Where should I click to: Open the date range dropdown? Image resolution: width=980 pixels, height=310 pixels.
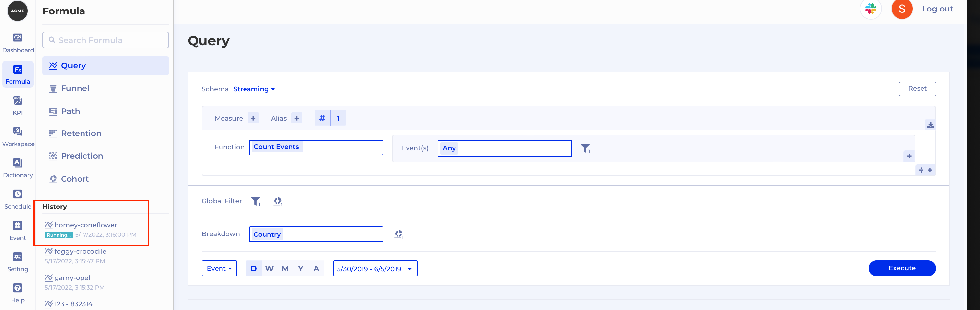pyautogui.click(x=375, y=268)
